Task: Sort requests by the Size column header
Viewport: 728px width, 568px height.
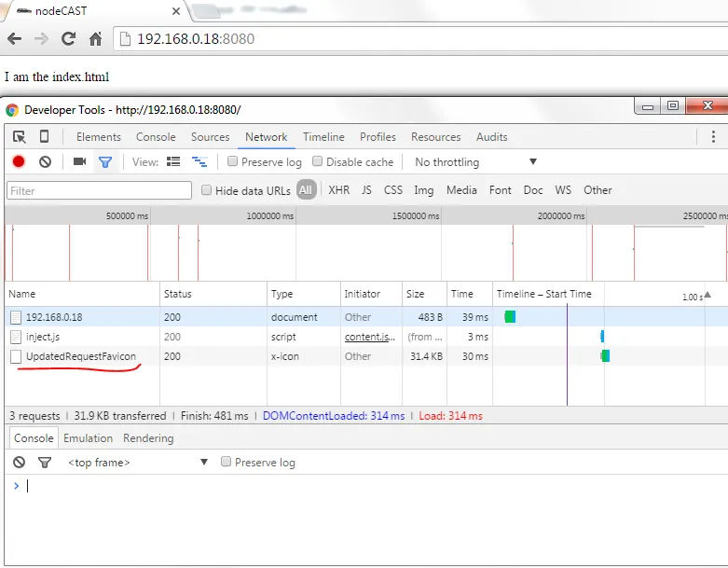Action: 424,294
